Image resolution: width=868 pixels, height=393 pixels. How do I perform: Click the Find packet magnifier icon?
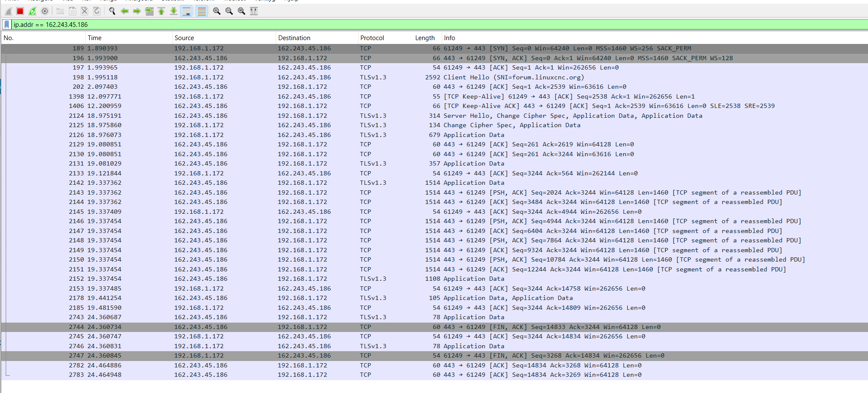(x=112, y=11)
